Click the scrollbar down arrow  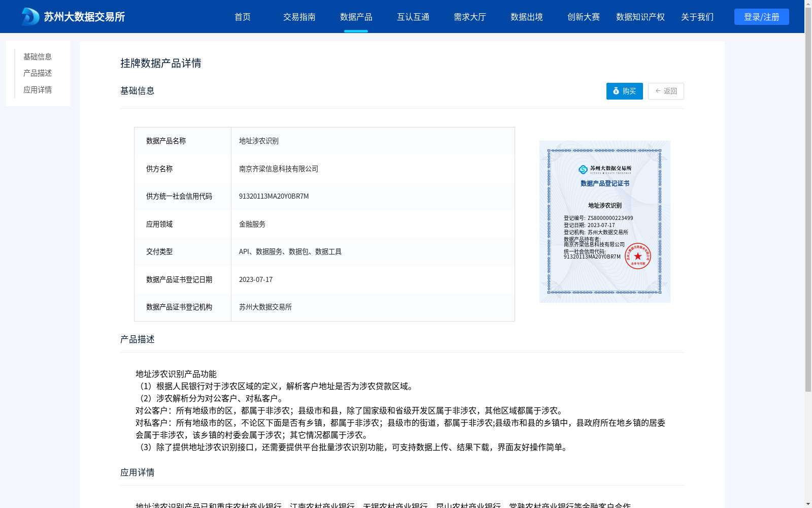(808, 504)
